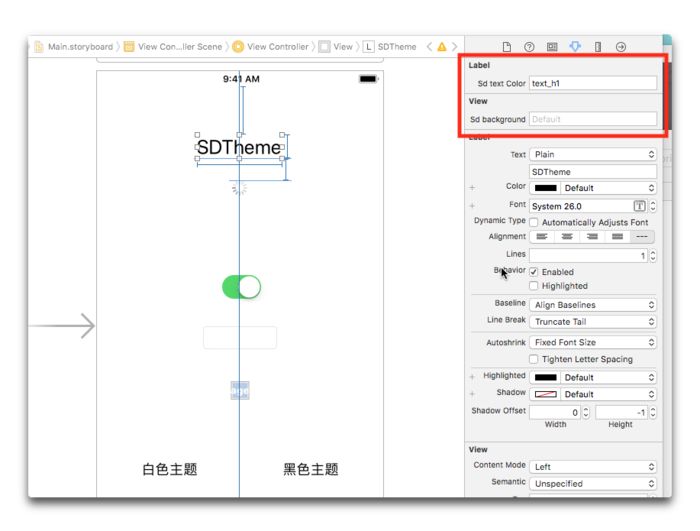
Task: Click Main.storyboard in the jump bar
Action: (x=74, y=46)
